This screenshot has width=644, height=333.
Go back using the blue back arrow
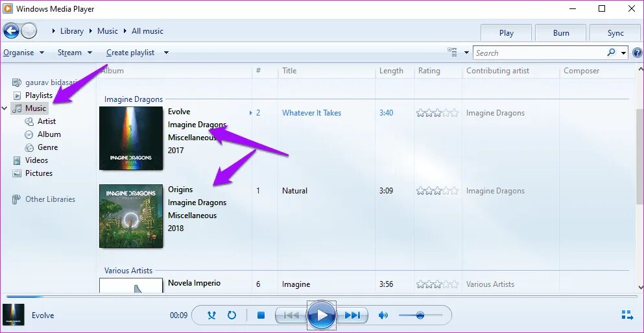pyautogui.click(x=11, y=31)
